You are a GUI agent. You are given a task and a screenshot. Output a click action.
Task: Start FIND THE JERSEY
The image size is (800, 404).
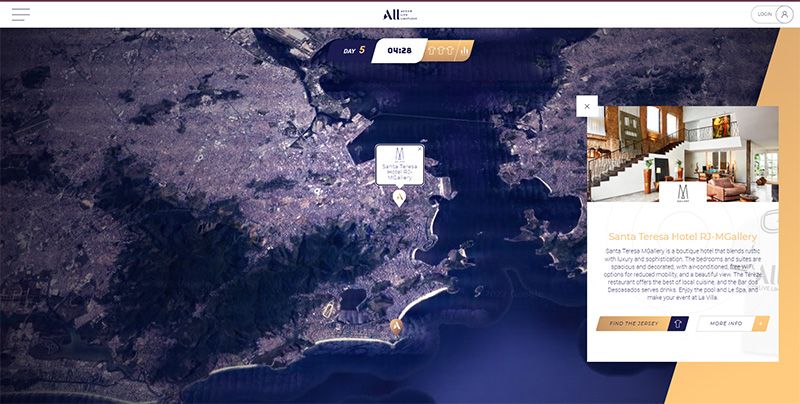(x=642, y=324)
